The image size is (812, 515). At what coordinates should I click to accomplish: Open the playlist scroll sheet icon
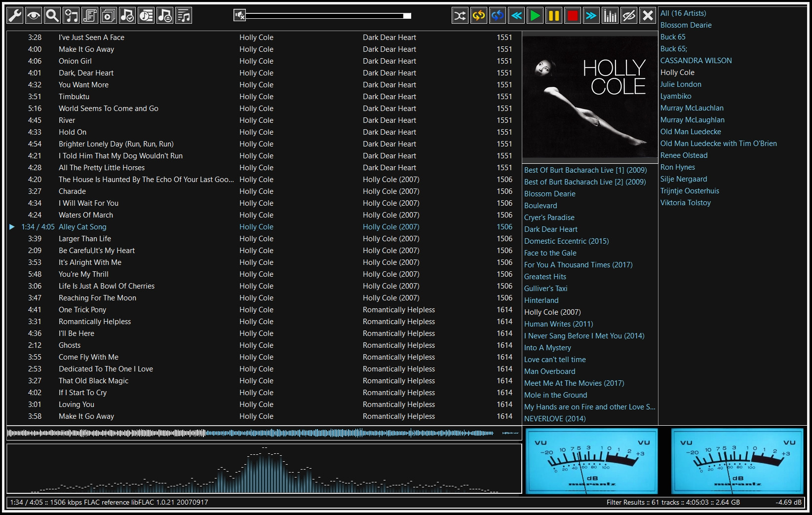pos(90,16)
